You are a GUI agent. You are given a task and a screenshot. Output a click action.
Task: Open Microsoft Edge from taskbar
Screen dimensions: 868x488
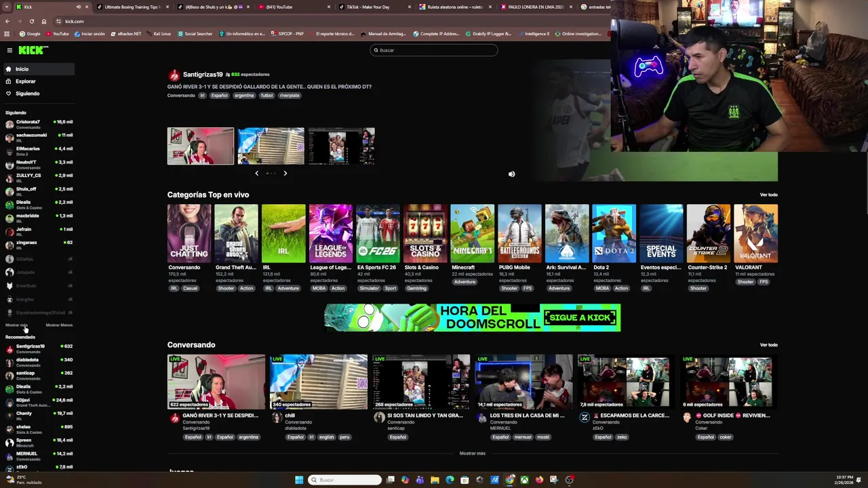click(x=450, y=480)
